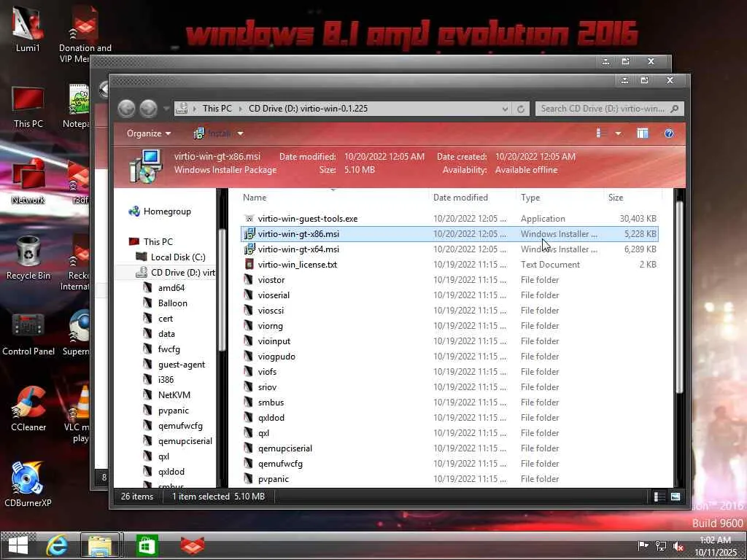Viewport: 747px width, 560px height.
Task: Sort files by Date modified column
Action: pos(460,197)
